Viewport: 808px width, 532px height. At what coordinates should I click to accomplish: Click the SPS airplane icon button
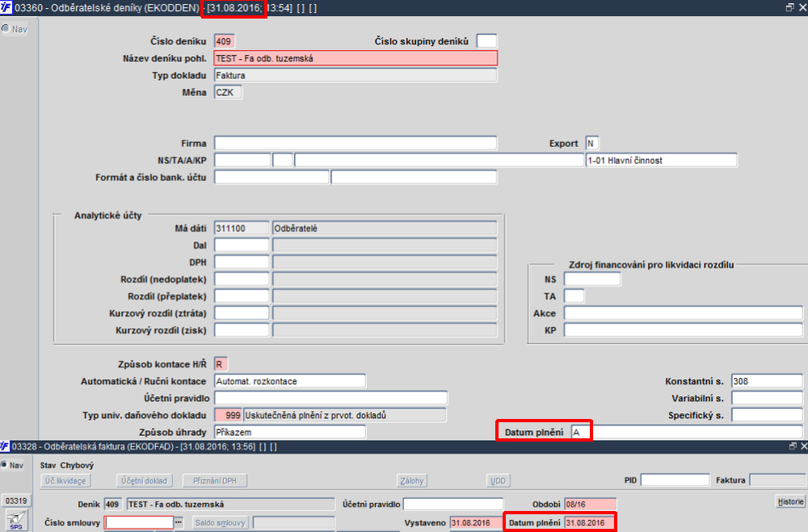click(x=16, y=520)
